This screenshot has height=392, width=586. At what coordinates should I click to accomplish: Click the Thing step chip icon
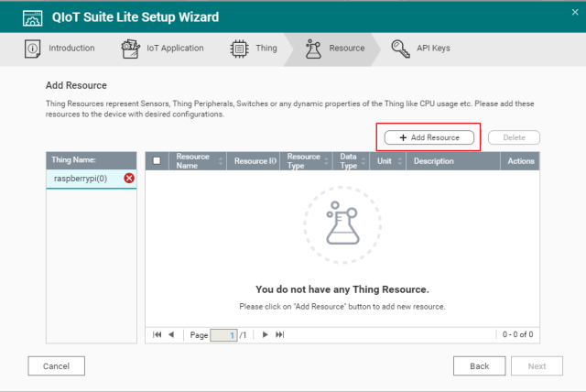tap(239, 49)
